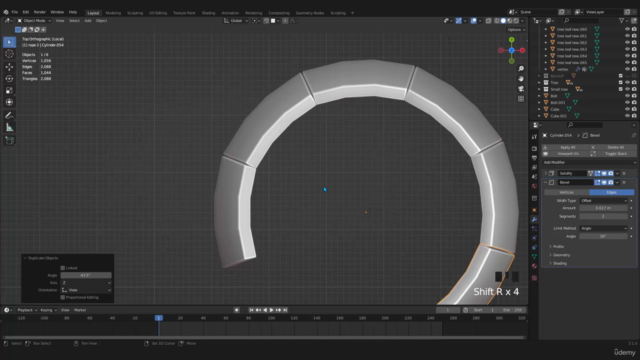Image resolution: width=640 pixels, height=360 pixels.
Task: Toggle Bevel modifier viewport display
Action: (x=604, y=182)
